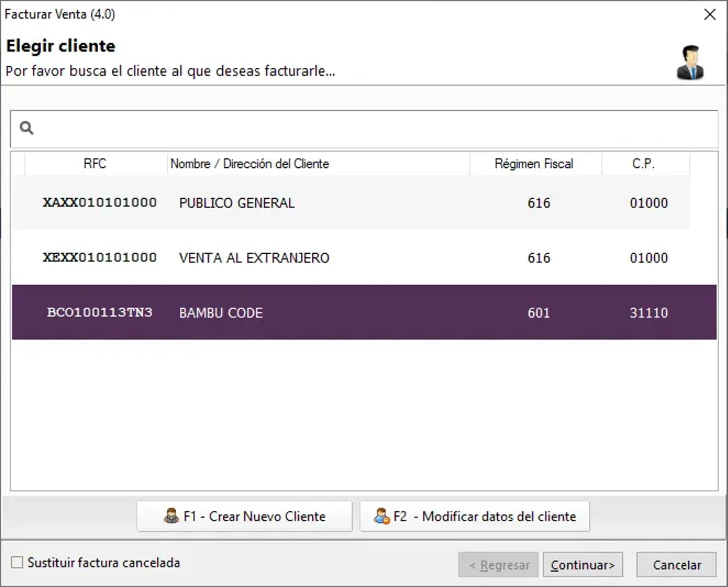This screenshot has height=587, width=728.
Task: Click the search magnifier icon
Action: 26,128
